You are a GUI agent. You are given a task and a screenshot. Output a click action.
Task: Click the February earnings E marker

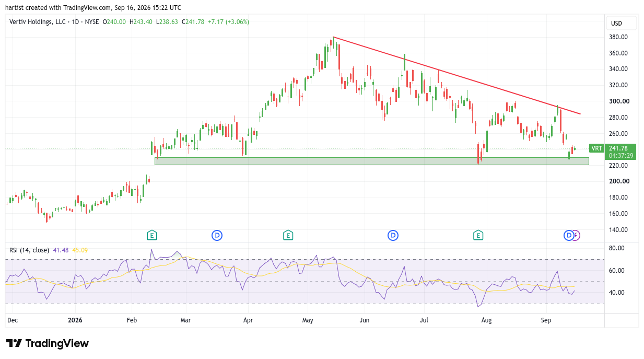click(151, 236)
